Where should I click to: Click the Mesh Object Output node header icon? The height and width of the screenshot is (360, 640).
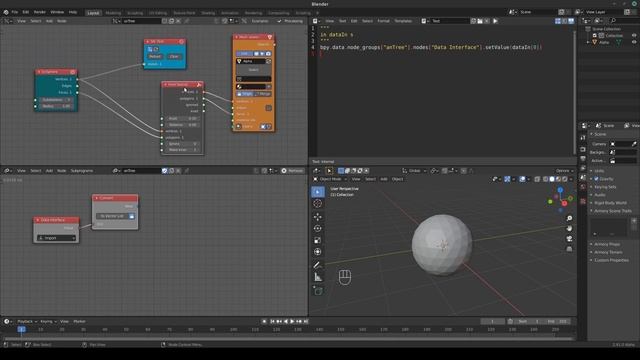point(269,37)
